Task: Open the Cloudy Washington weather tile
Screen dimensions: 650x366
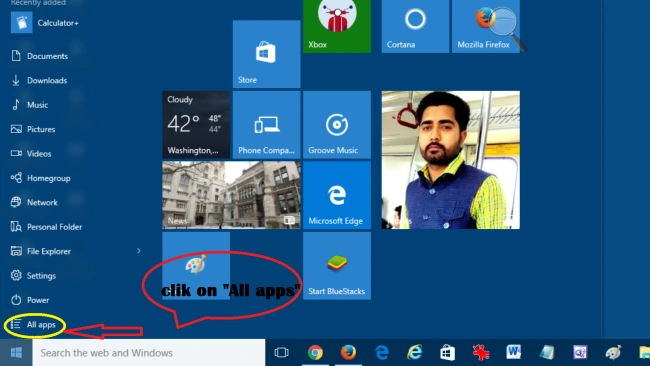Action: click(x=196, y=125)
